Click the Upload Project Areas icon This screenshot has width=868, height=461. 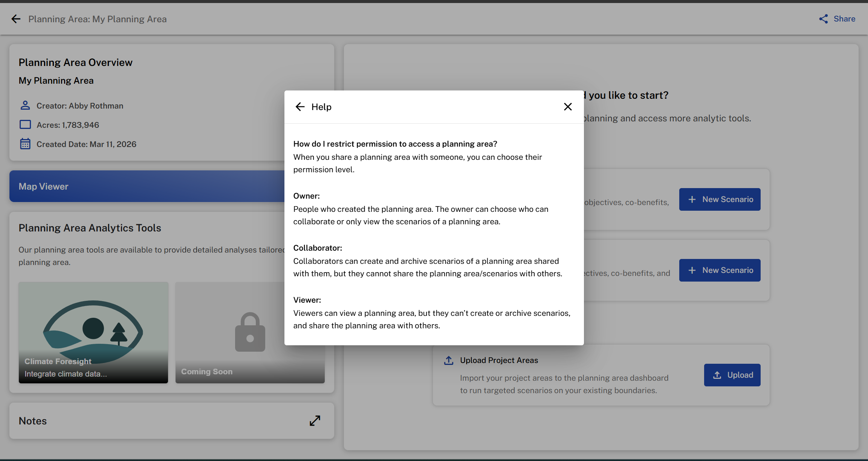pos(448,360)
